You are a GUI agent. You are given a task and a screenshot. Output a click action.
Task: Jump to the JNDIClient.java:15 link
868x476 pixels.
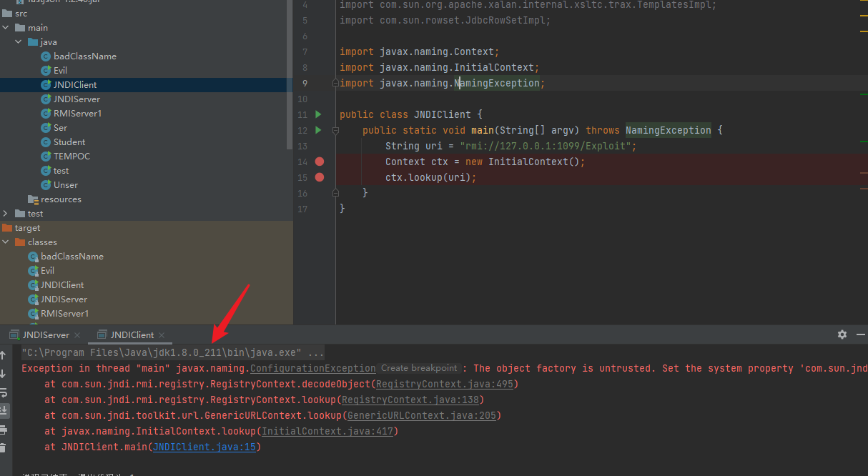tap(204, 447)
